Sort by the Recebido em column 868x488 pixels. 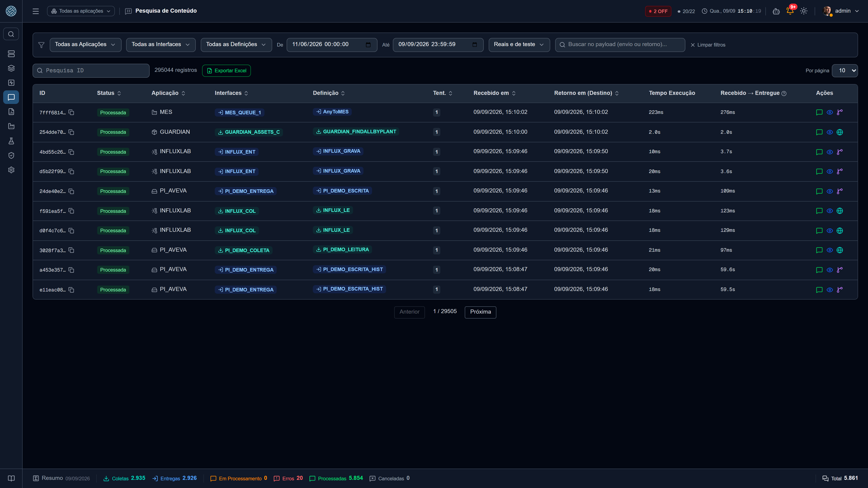[x=495, y=93]
